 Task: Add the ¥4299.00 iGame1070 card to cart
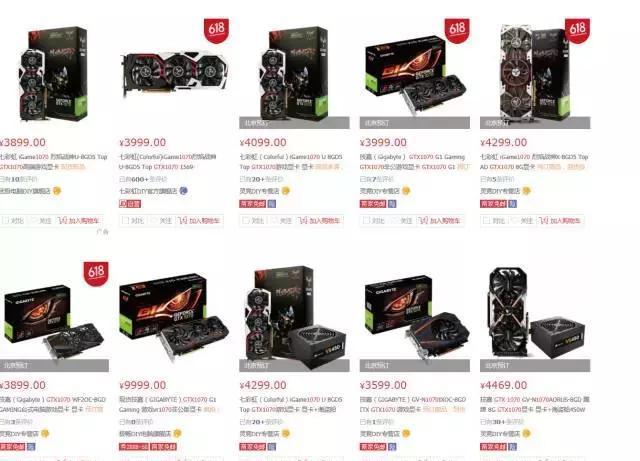[x=560, y=220]
